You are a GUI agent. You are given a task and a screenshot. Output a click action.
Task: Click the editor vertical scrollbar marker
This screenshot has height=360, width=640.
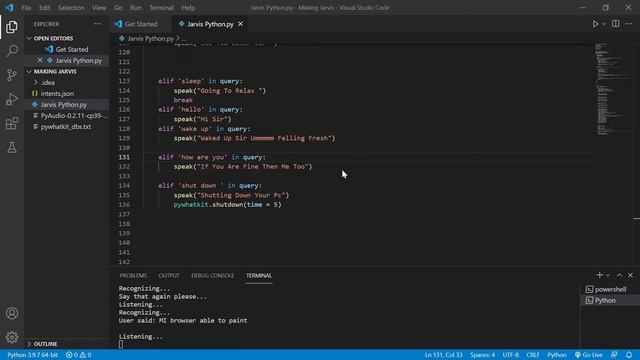point(636,219)
